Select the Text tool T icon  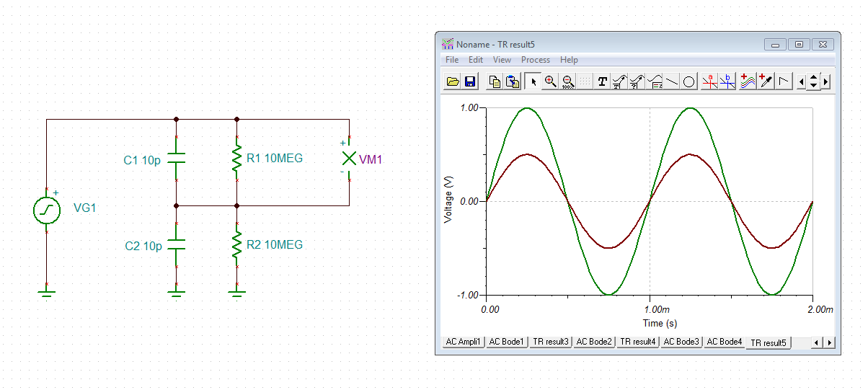point(603,81)
